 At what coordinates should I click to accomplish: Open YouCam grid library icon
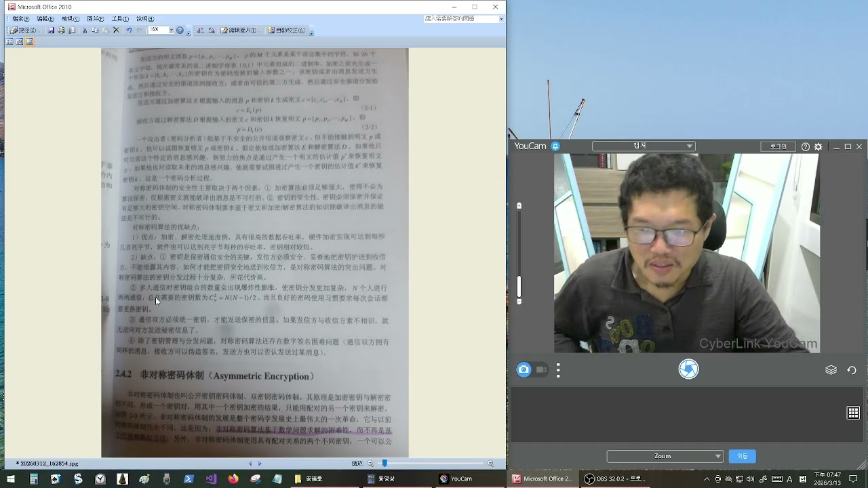point(853,413)
